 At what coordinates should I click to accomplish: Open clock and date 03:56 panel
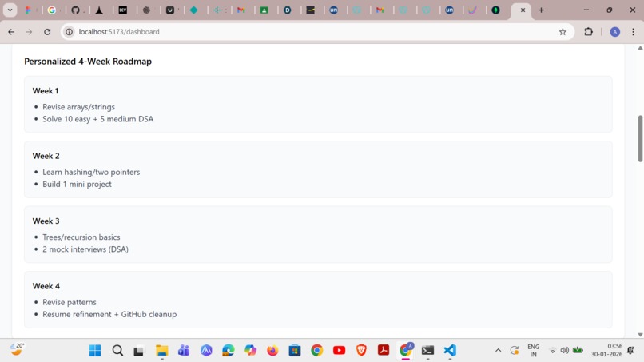coord(606,351)
